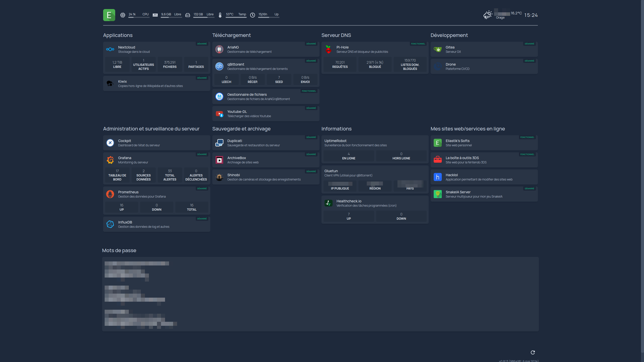Click the Shinobi ninja icon
The width and height of the screenshot is (644, 362).
219,177
